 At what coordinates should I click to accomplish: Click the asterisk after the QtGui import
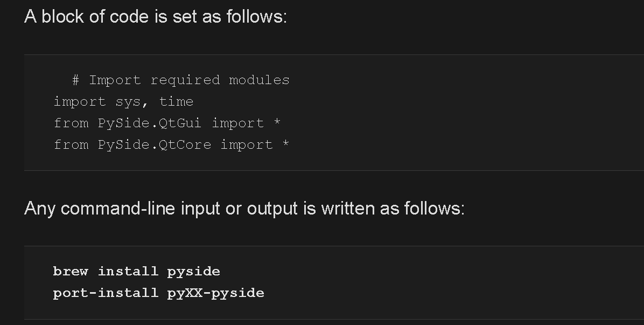click(x=277, y=123)
